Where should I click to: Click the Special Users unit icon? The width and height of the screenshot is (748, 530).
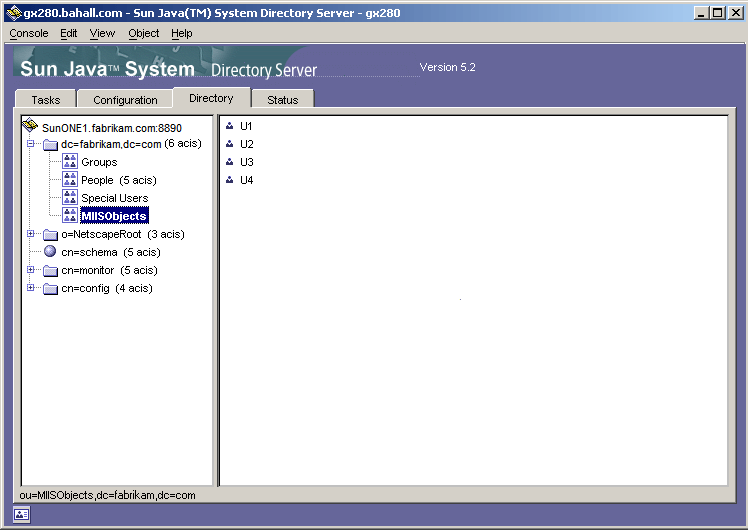click(x=70, y=197)
